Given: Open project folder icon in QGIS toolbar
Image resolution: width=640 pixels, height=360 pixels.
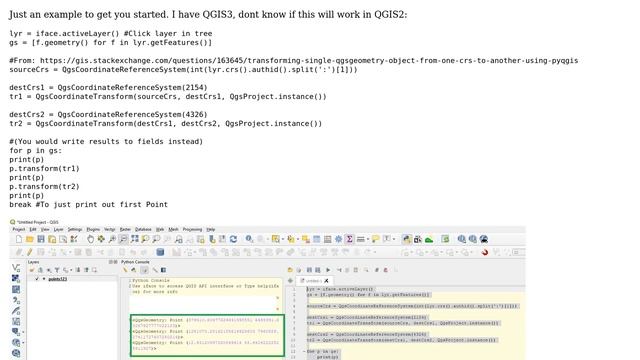Looking at the screenshot, I should [29, 239].
